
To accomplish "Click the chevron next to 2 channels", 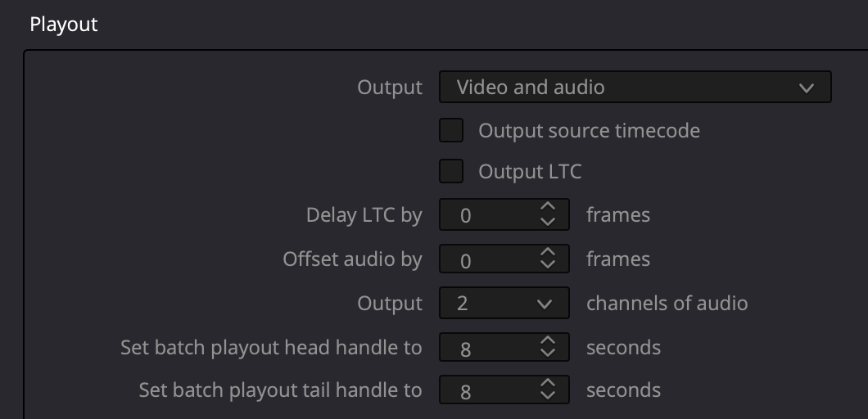I will click(x=545, y=304).
